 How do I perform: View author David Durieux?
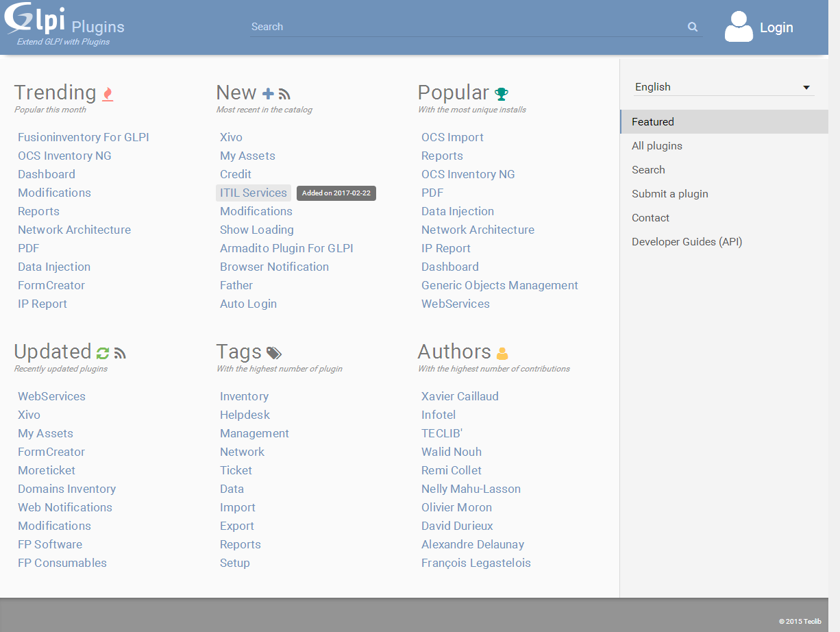(457, 526)
